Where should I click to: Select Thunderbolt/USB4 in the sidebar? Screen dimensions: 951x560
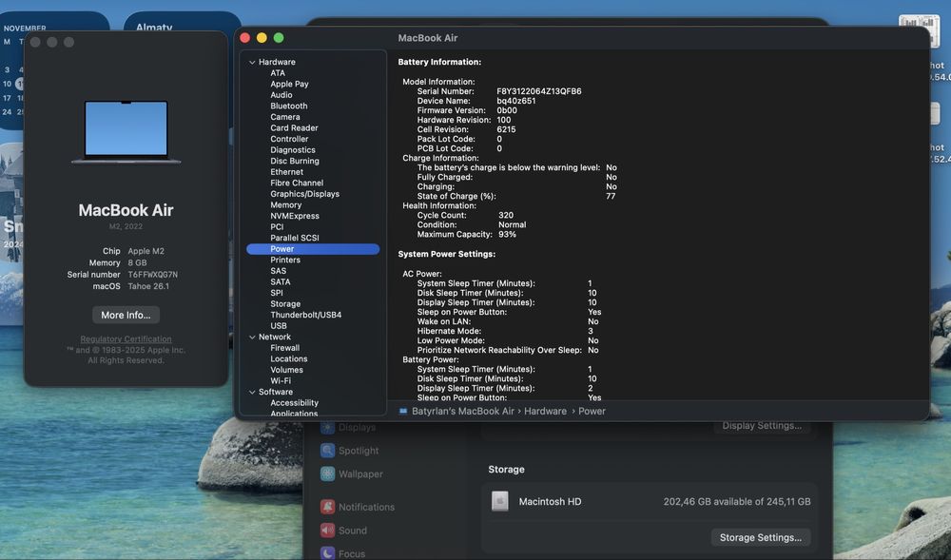click(305, 315)
